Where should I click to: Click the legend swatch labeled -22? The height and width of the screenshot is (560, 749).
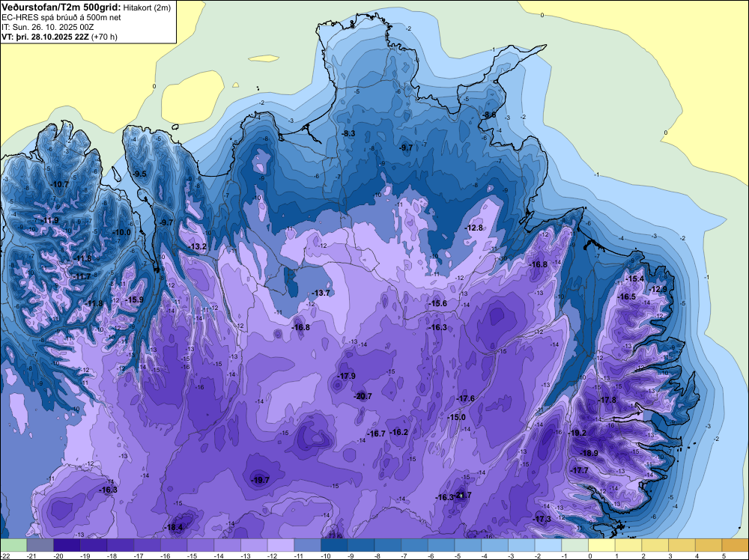tap(13, 545)
